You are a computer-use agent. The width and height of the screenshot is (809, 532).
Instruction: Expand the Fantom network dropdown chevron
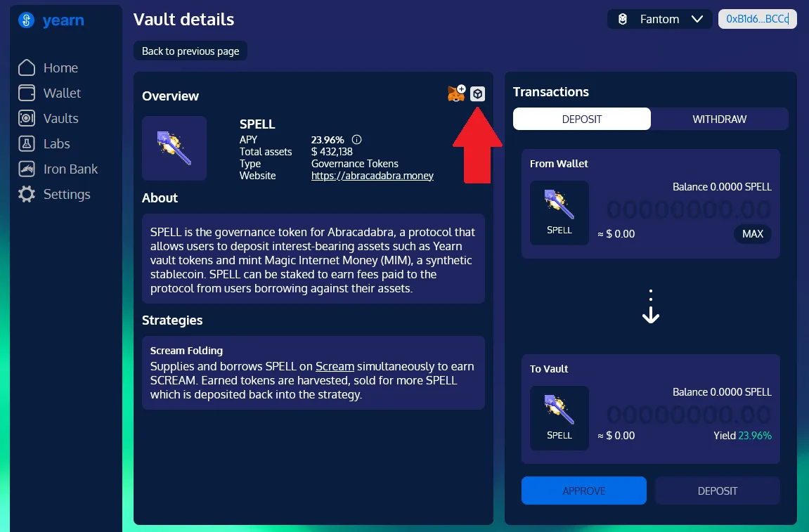[697, 19]
